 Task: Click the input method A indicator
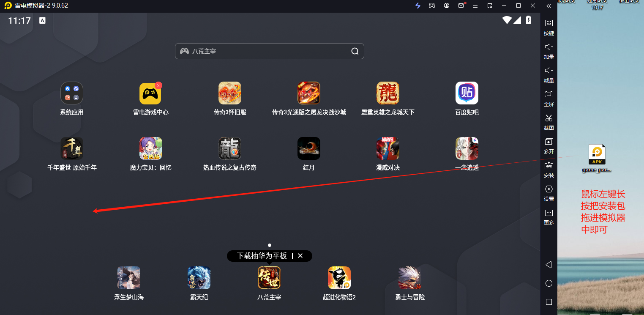(x=43, y=20)
